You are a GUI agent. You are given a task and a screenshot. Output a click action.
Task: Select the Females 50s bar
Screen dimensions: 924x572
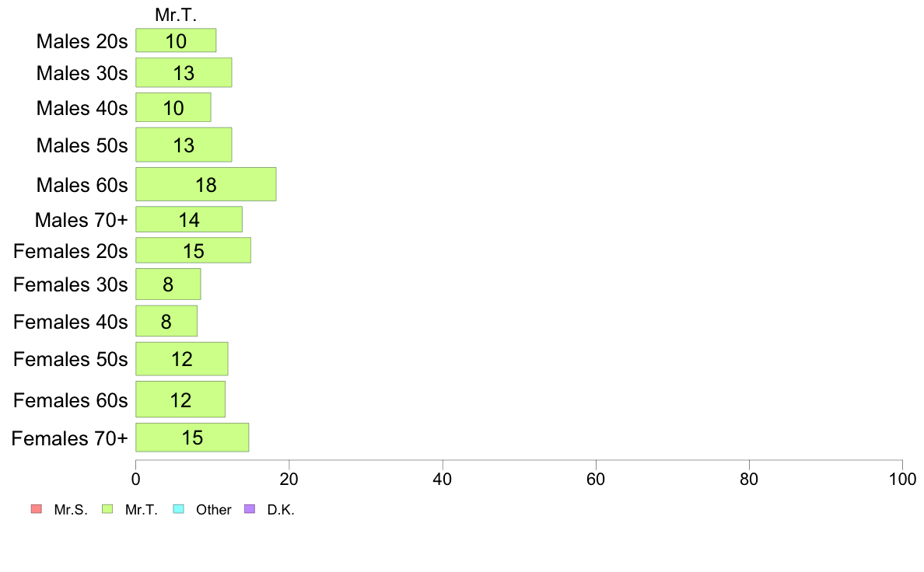point(181,359)
